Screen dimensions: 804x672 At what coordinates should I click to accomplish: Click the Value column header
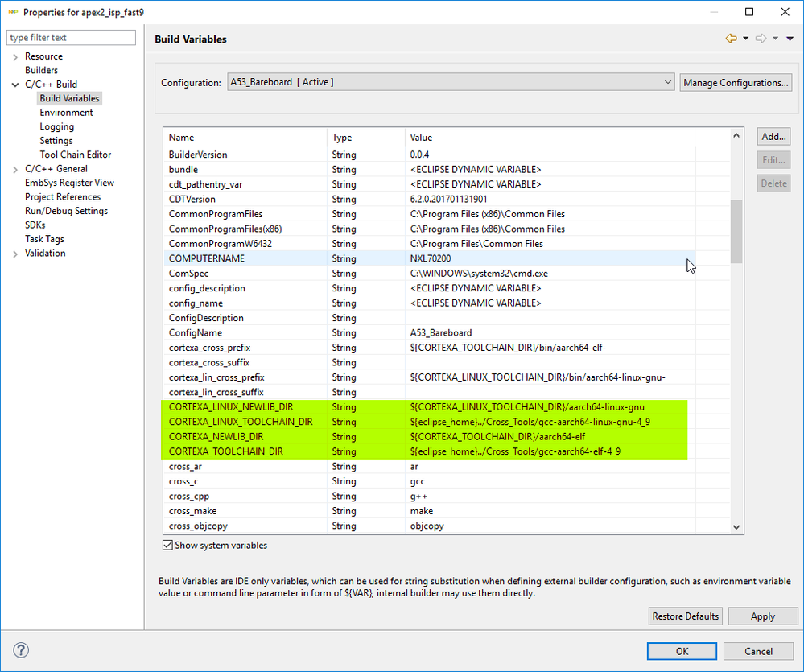tap(550, 138)
